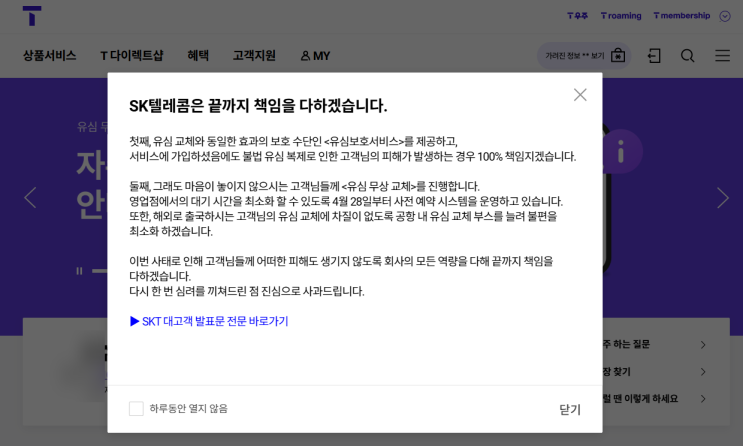
Task: Pause the banner slideshow
Action: 79,271
